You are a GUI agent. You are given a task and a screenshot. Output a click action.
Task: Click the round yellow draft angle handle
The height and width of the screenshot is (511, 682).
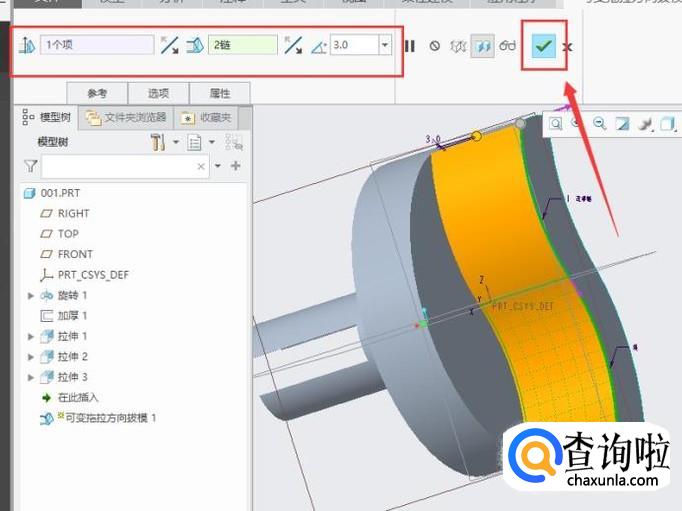pyautogui.click(x=477, y=136)
